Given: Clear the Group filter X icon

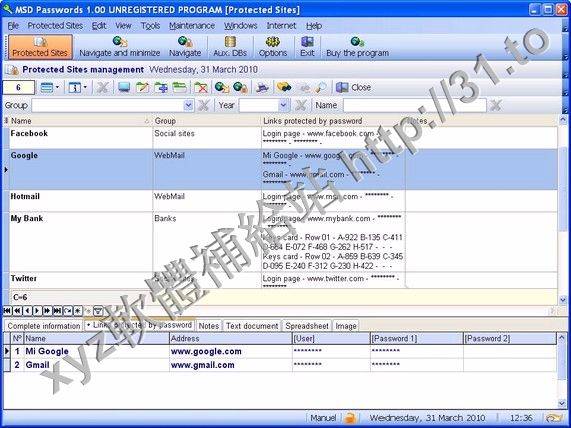Looking at the screenshot, I should [x=203, y=106].
